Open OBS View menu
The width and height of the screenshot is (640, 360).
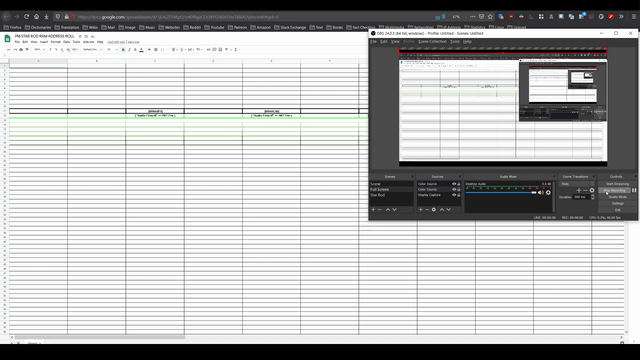pos(395,42)
